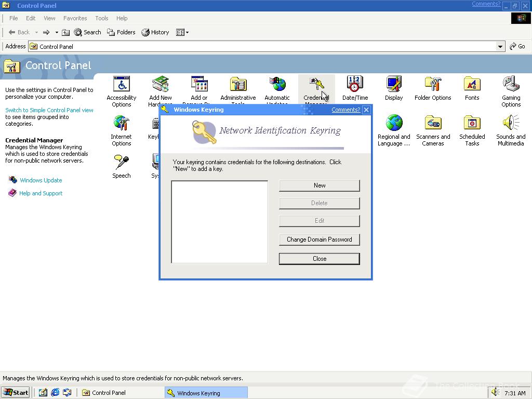Switch to Control Panel taskbar button

point(121,393)
